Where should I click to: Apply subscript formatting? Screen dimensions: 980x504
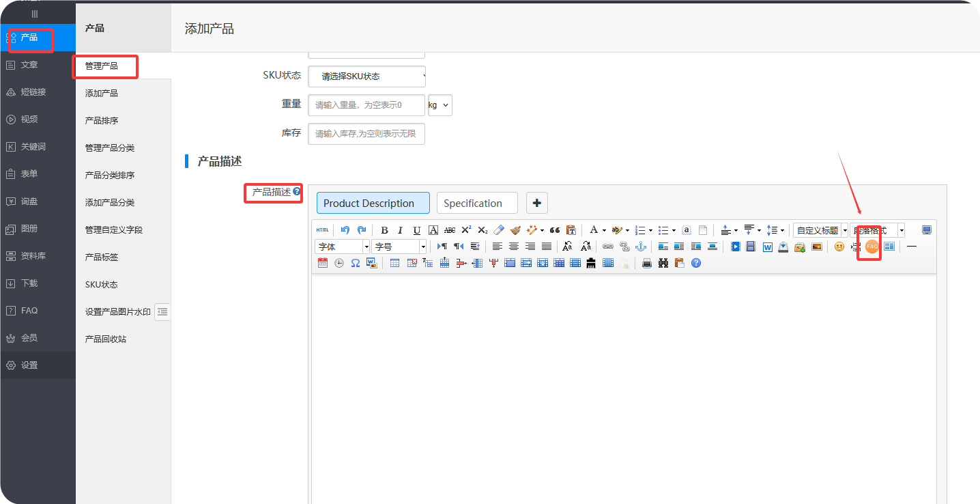(482, 230)
